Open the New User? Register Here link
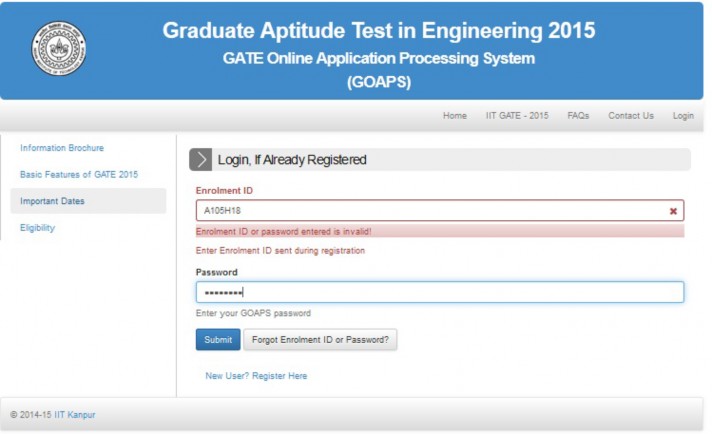Viewport: 712px width, 434px height. click(x=256, y=376)
